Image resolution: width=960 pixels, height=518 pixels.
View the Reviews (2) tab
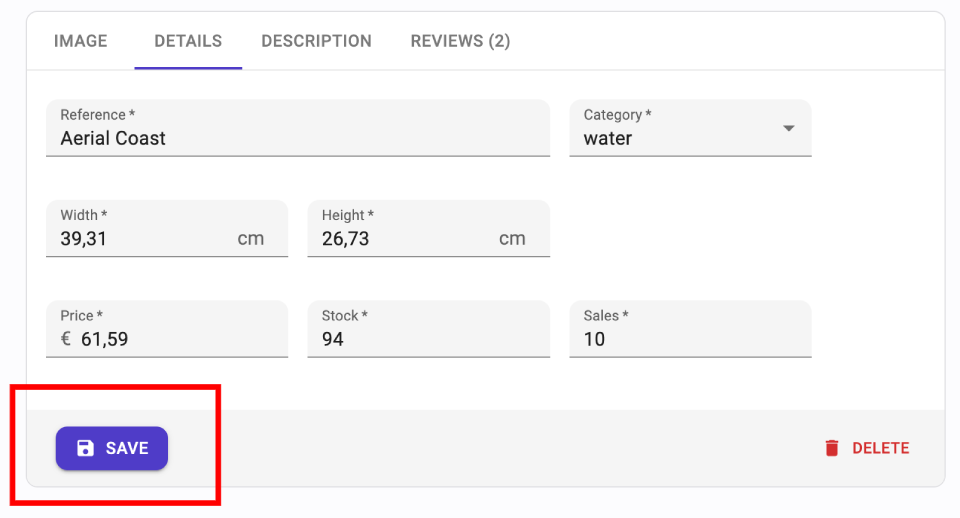coord(460,41)
